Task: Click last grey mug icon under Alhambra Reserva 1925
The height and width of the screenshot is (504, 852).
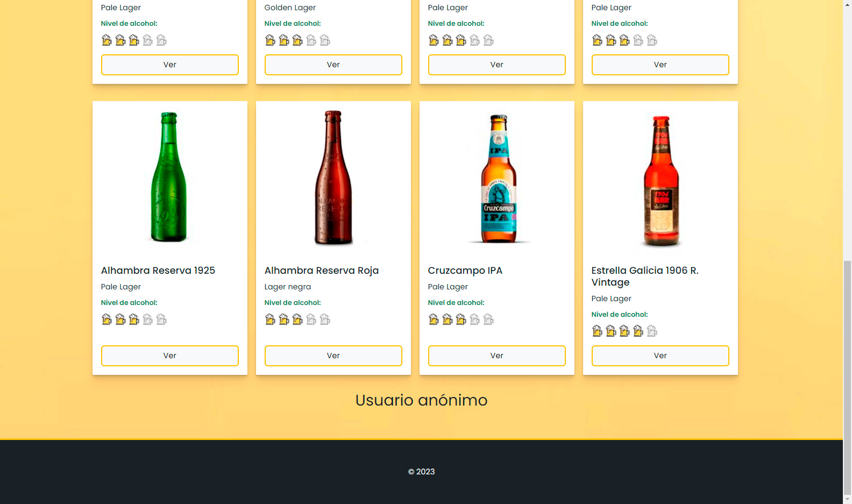Action: click(162, 320)
